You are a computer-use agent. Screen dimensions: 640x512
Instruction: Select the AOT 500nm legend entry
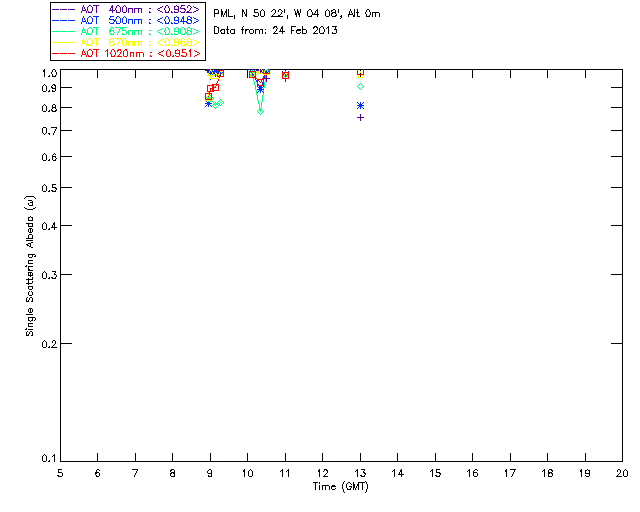[126, 20]
